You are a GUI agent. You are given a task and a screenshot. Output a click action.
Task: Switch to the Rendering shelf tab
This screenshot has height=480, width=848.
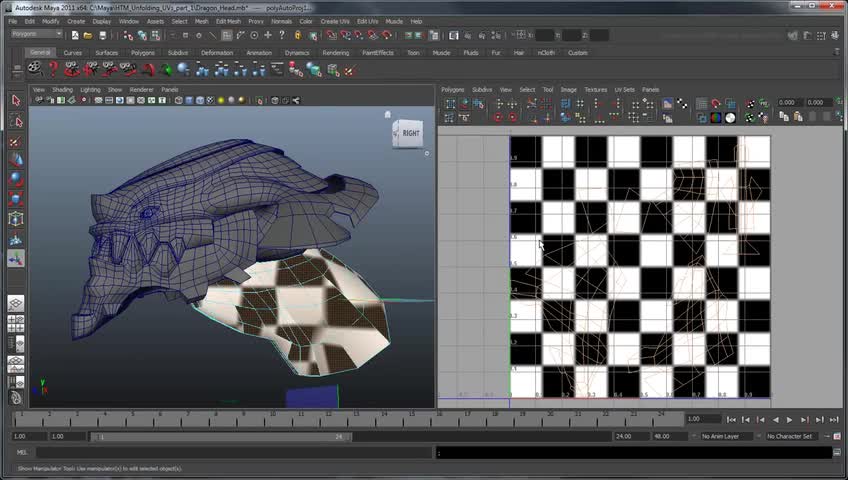(336, 53)
